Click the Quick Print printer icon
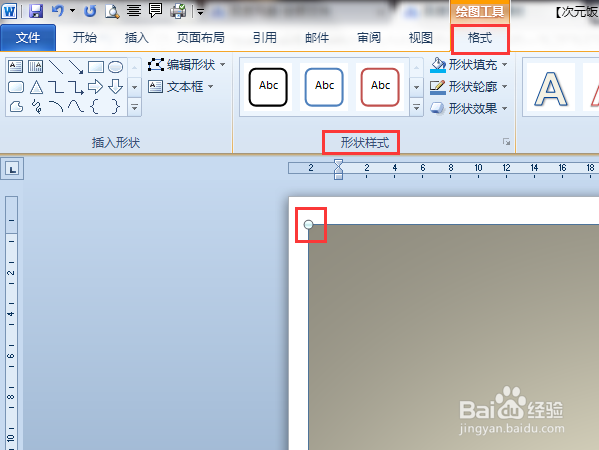Viewport: 599px width, 450px height. 178,11
